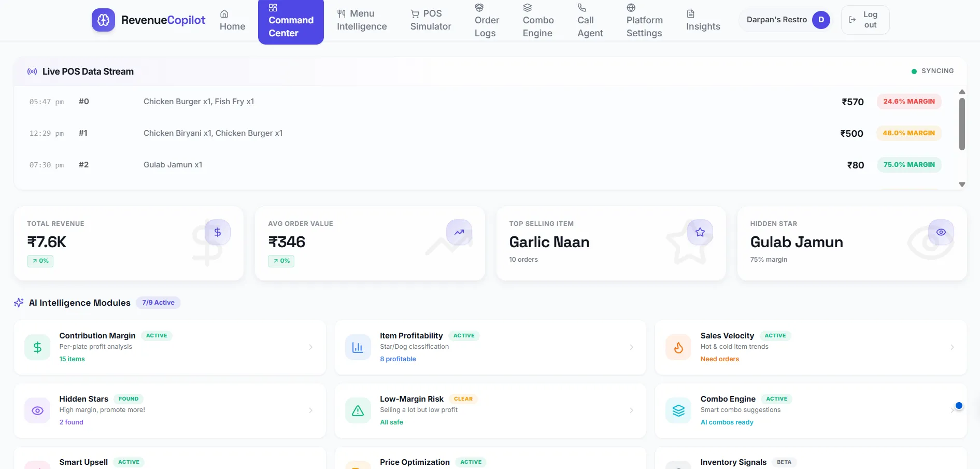Click the 0% change badge under ₹346
This screenshot has height=469, width=980.
[x=281, y=261]
